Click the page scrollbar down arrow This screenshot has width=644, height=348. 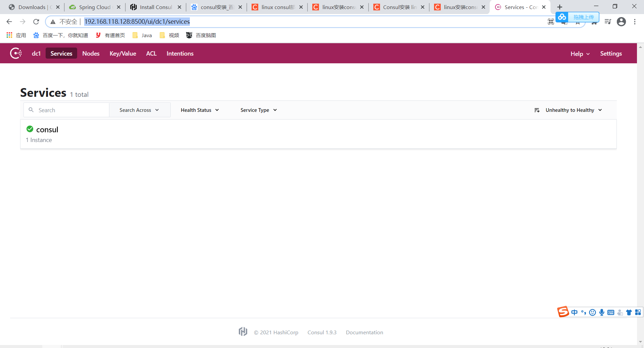coord(640,342)
